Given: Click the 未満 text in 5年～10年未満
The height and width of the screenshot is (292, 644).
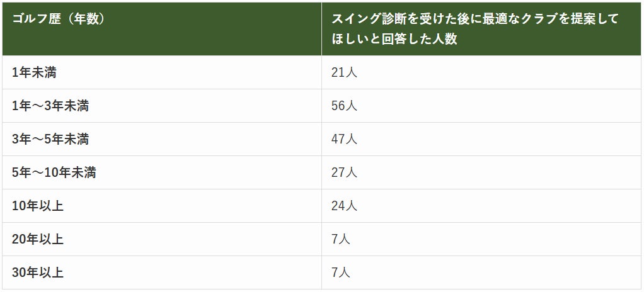Looking at the screenshot, I should 84,172.
